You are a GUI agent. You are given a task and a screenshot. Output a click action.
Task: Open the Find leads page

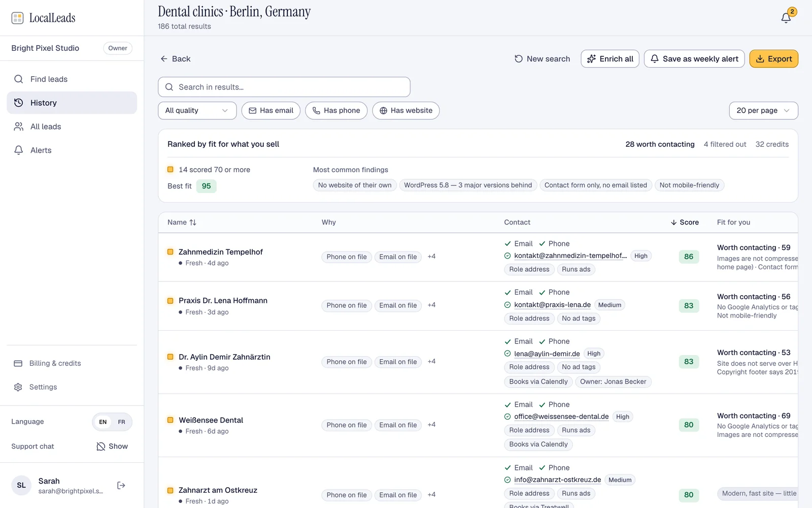coord(72,79)
